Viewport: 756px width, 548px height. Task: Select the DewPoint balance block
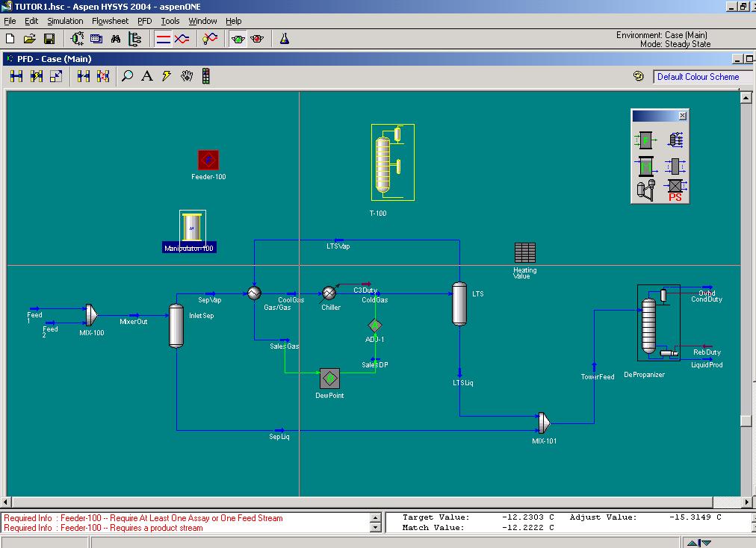329,379
